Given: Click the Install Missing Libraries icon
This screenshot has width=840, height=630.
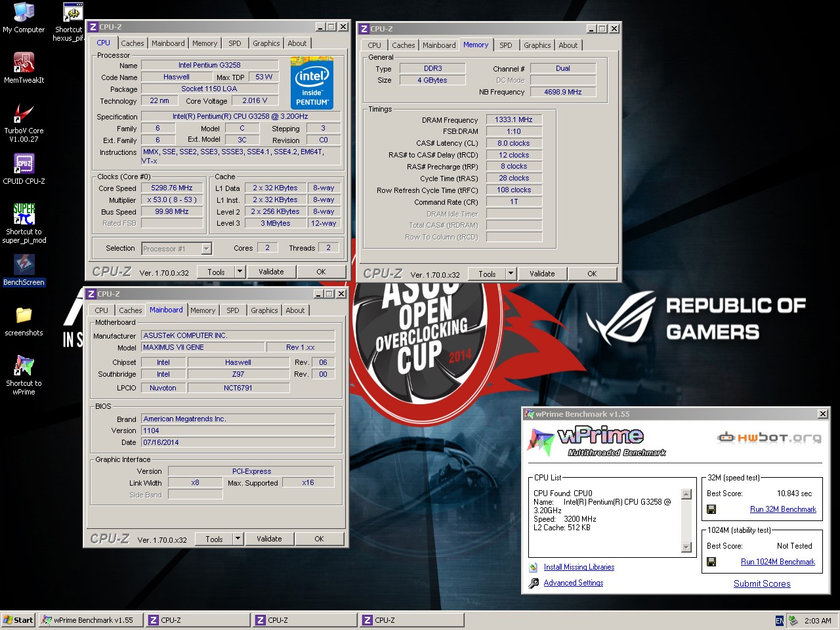Looking at the screenshot, I should [534, 567].
